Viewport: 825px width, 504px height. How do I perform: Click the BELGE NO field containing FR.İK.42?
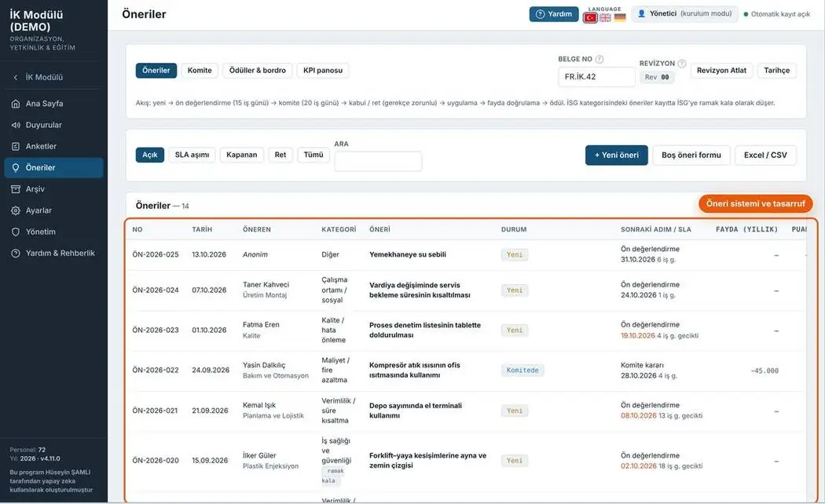pyautogui.click(x=596, y=77)
